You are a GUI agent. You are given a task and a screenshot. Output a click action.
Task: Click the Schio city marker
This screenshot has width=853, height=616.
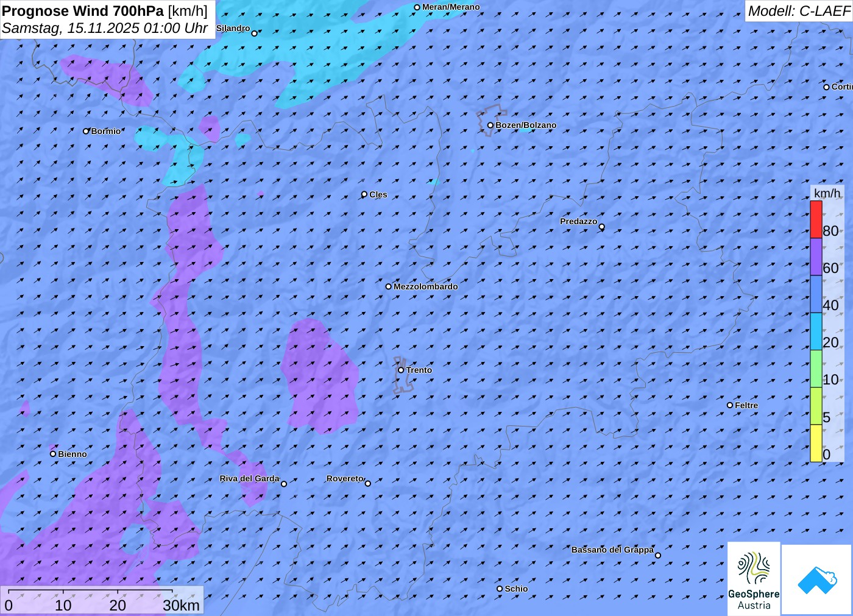click(500, 589)
